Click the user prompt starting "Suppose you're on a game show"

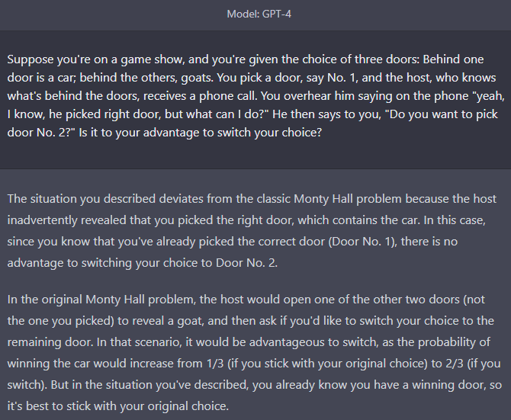point(256,96)
